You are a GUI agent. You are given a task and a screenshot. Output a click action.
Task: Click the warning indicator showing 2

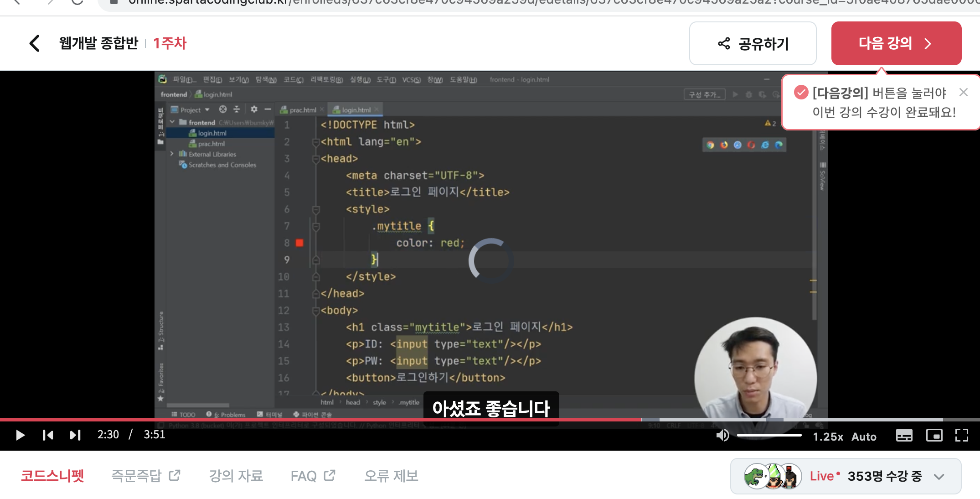tap(770, 123)
